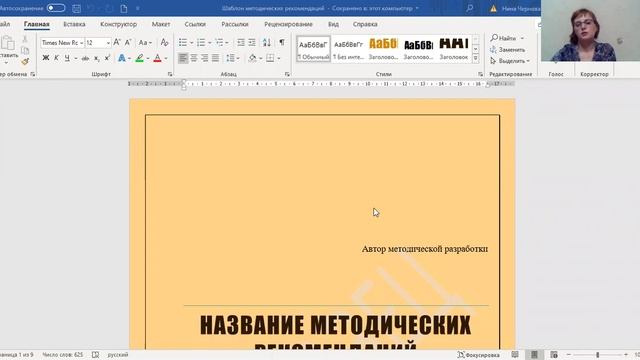Viewport: 640px width, 360px height.
Task: Open the Paragraph dialog launcher
Action: (x=287, y=74)
